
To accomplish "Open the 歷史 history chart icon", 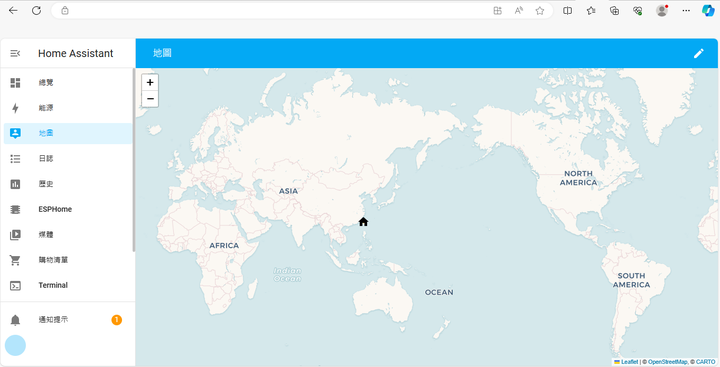I will tap(15, 184).
